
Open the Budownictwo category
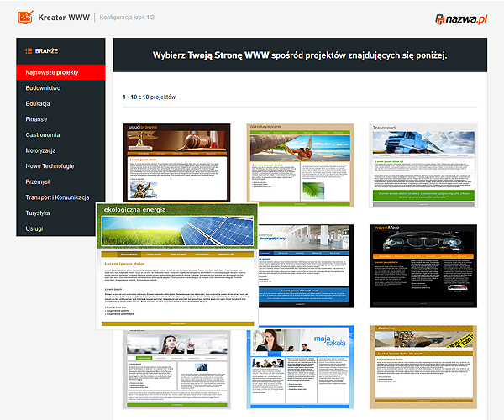click(x=43, y=88)
